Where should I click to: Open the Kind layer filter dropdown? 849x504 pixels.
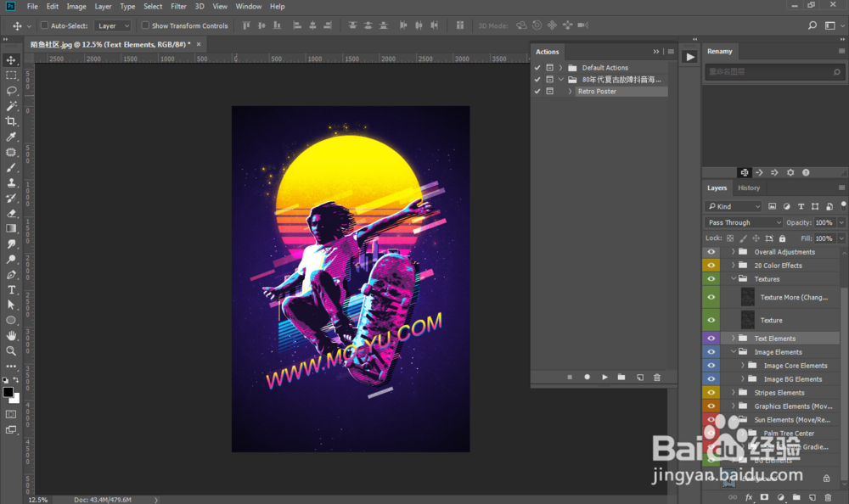[x=734, y=206]
